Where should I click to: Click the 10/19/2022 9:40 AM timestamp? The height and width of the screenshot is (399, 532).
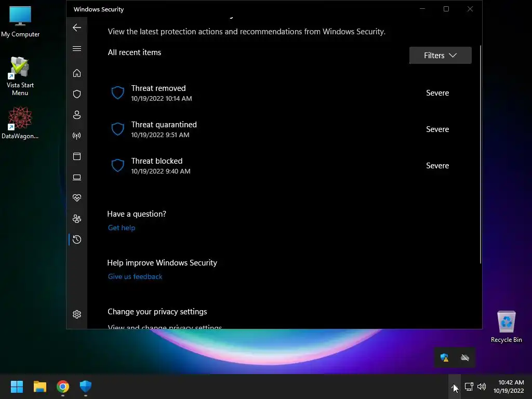point(161,171)
